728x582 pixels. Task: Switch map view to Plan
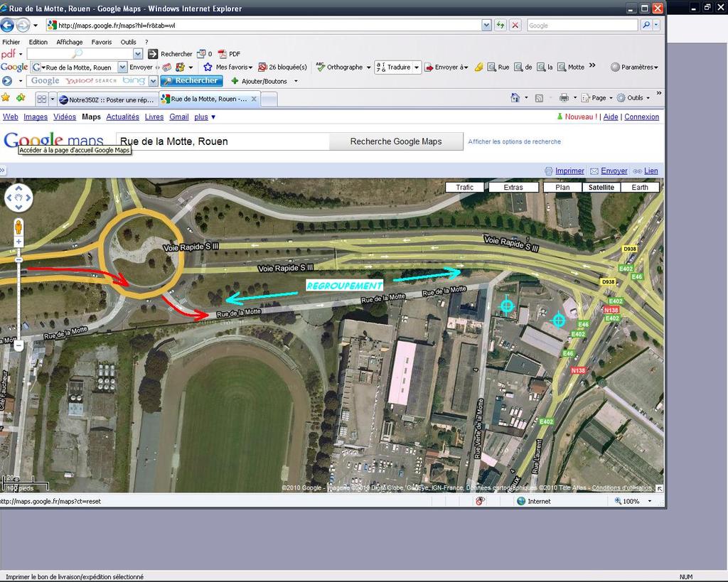pyautogui.click(x=562, y=188)
